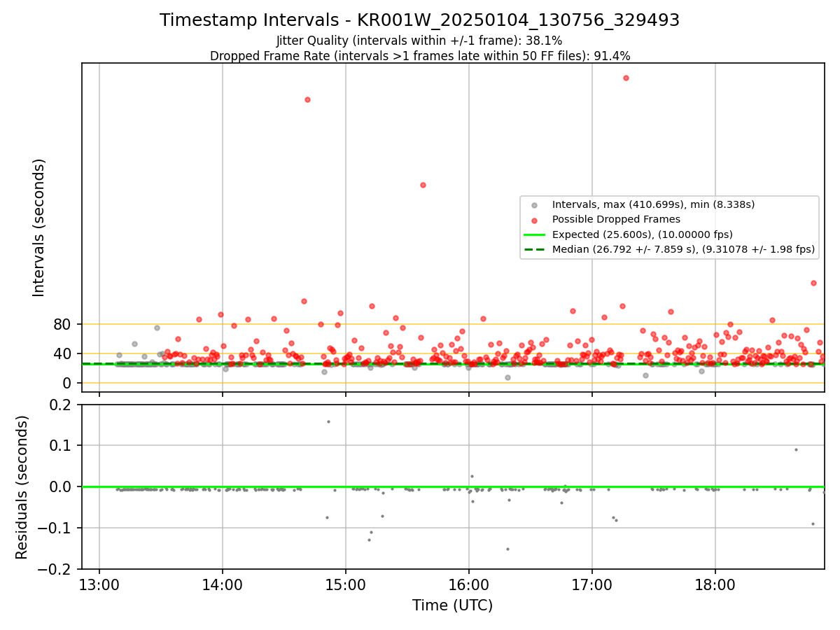
Task: Select the Jitter Quality 38.1% subtitle text
Action: (419, 41)
